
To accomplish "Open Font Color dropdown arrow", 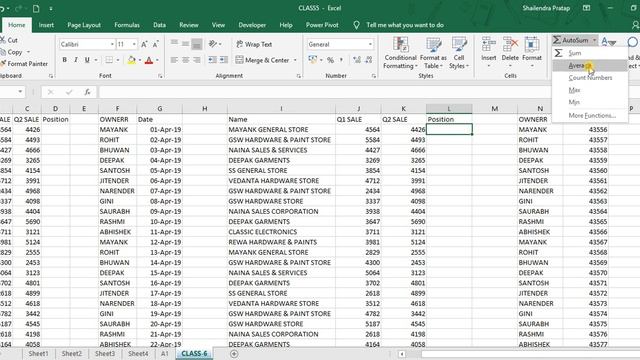I will [157, 60].
